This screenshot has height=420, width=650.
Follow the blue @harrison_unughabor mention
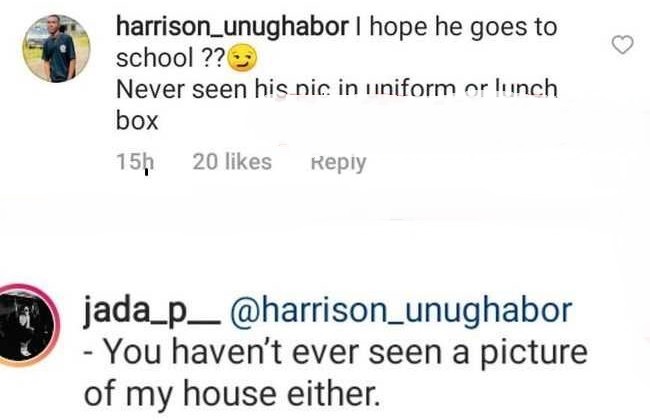[401, 311]
